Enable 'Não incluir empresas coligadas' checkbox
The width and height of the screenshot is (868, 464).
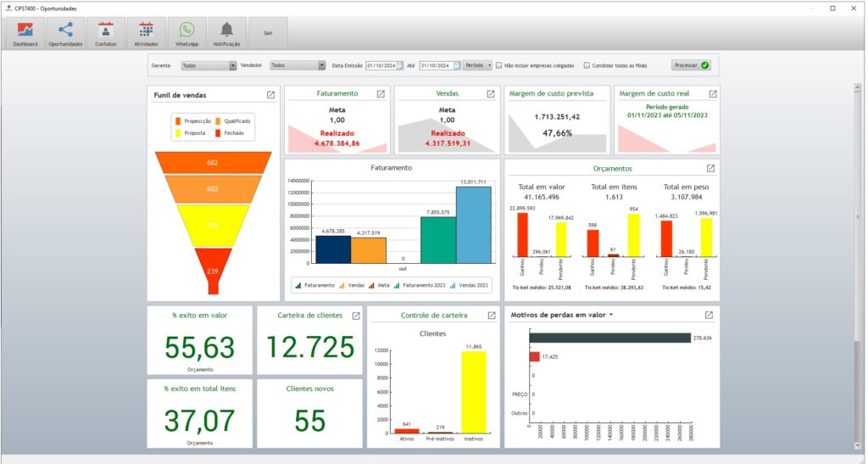pos(499,65)
